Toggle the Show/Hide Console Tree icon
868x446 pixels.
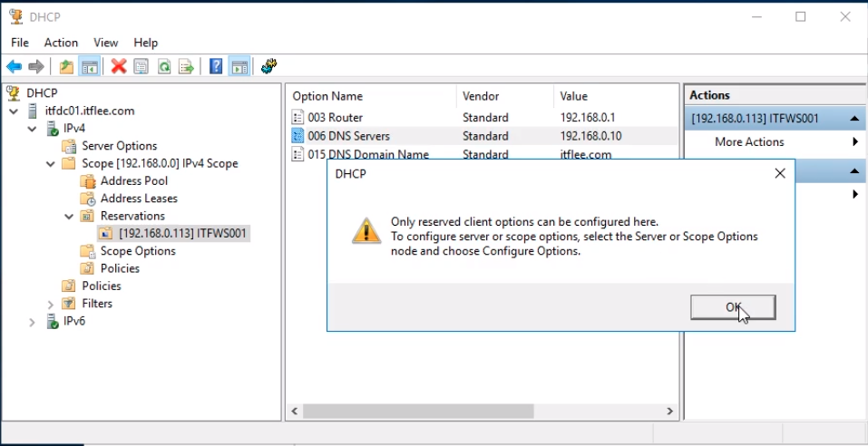[90, 67]
